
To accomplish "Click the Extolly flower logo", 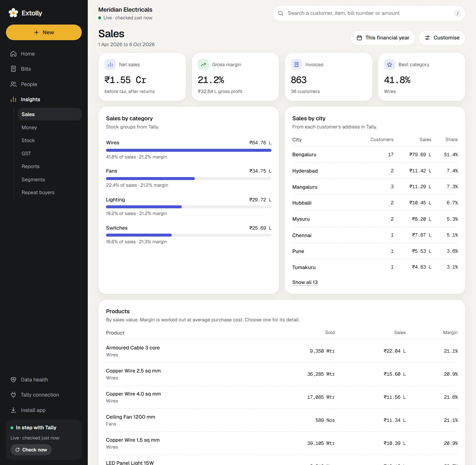I will click(13, 13).
